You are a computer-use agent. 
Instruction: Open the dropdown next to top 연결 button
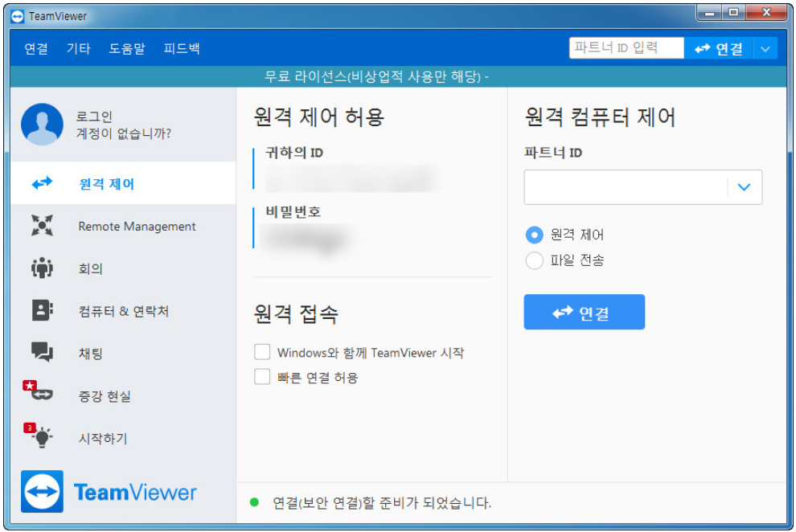[765, 49]
